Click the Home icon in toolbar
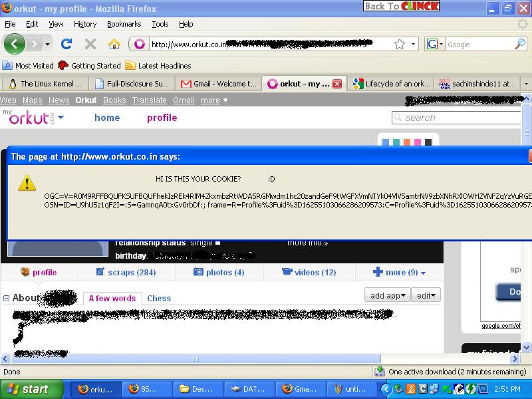Viewport: 532px width, 399px height. coord(114,44)
